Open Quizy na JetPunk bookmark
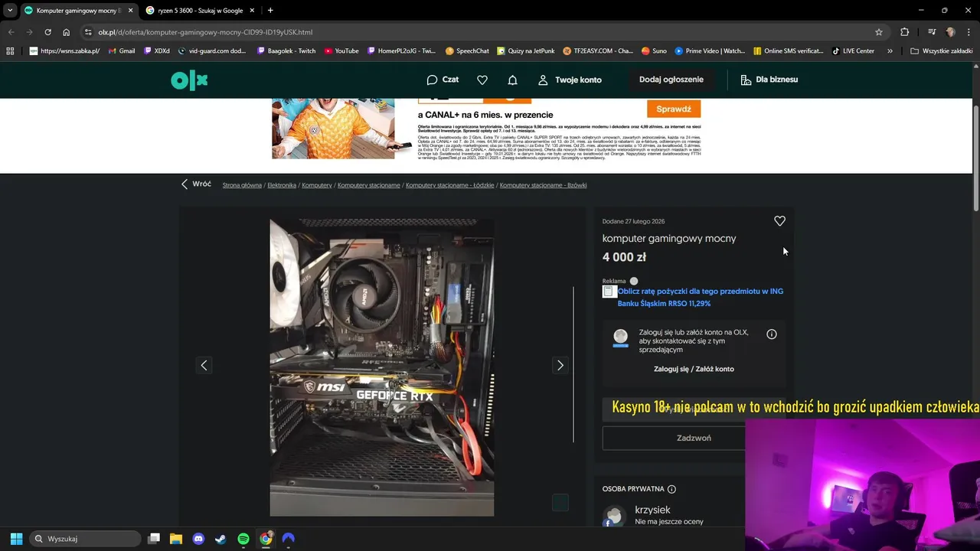Screen dimensions: 980x551 (525, 51)
